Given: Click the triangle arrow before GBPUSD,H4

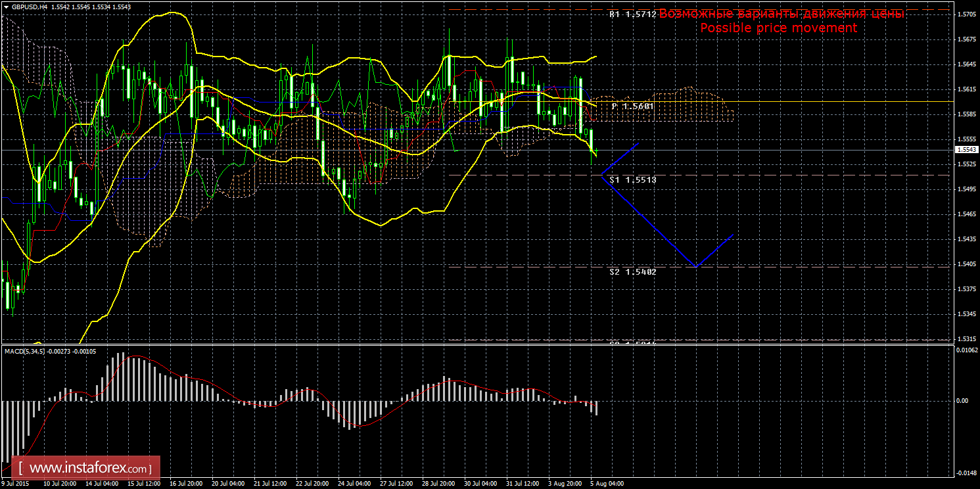Looking at the screenshot, I should [x=6, y=7].
